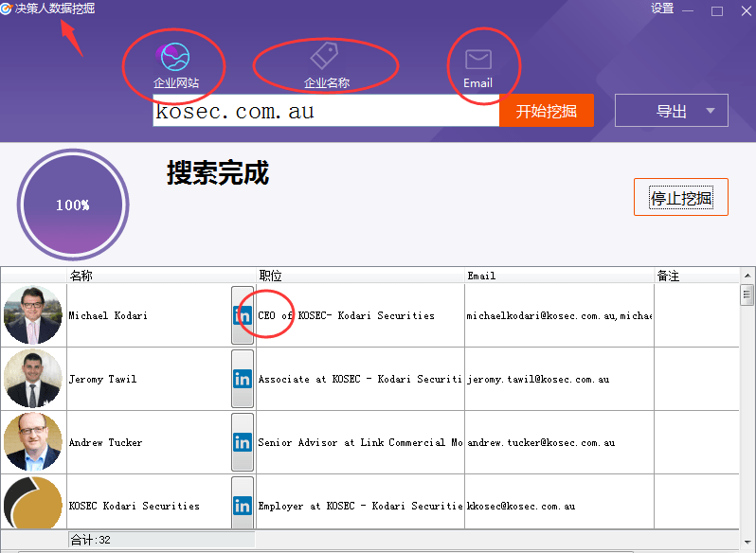Click Michael Kodari's profile photo

tap(33, 315)
